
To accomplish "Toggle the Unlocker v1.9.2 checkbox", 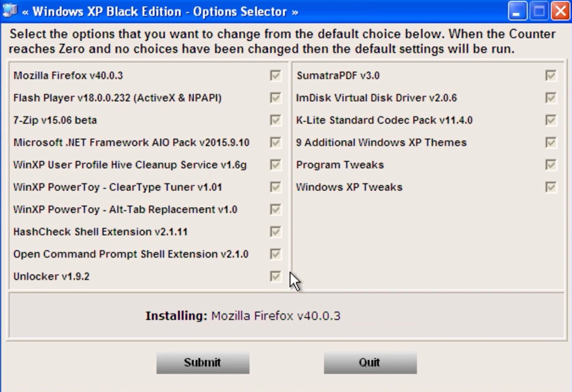I will [275, 277].
